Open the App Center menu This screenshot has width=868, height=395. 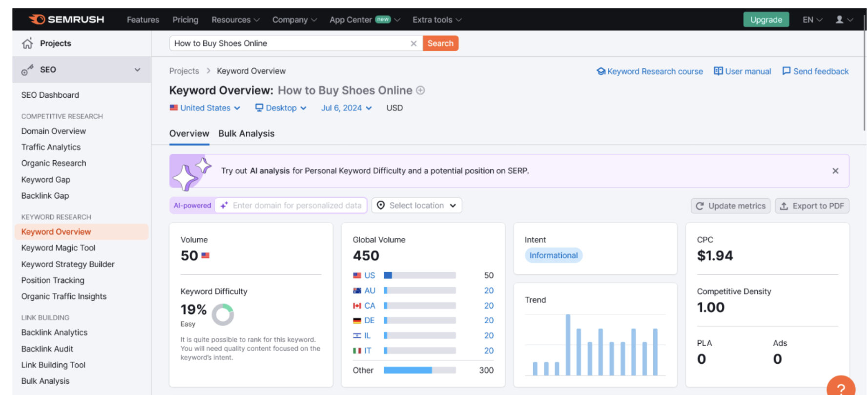365,20
